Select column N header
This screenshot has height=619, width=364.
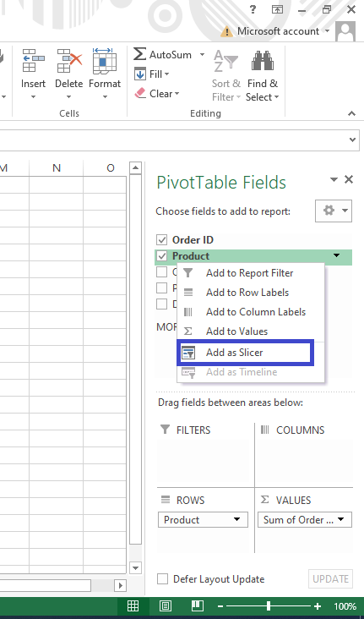(57, 168)
